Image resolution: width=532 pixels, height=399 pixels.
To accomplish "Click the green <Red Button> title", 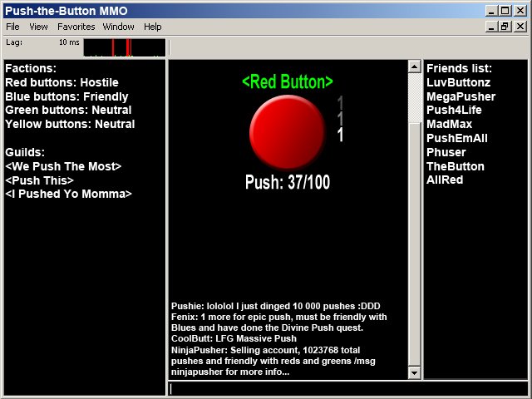I will click(x=288, y=81).
